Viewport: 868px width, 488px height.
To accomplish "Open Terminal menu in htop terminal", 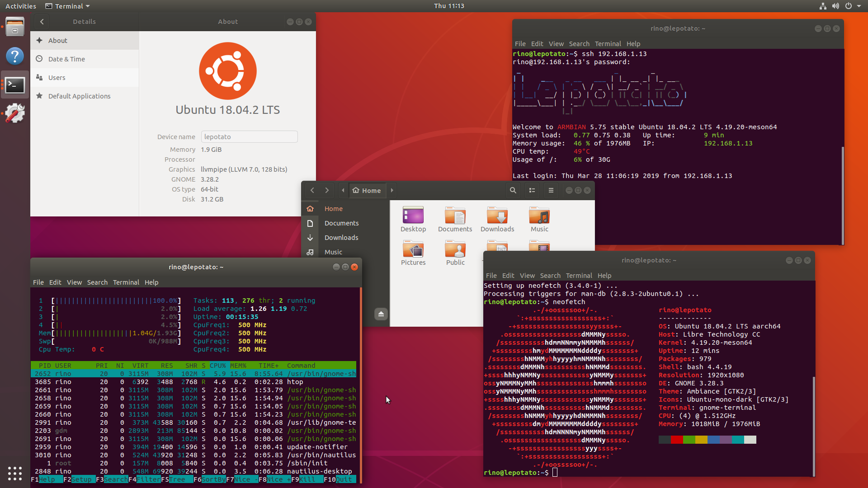I will (x=126, y=282).
